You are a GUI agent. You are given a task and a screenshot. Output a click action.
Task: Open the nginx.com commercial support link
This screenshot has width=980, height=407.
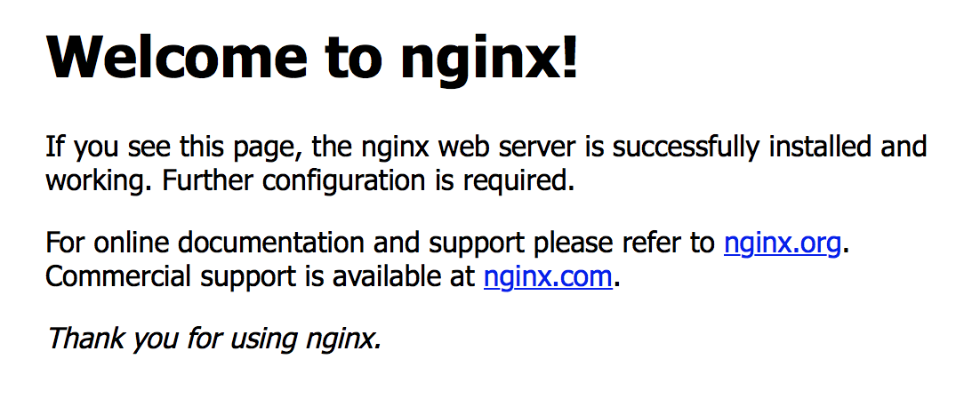coord(548,276)
